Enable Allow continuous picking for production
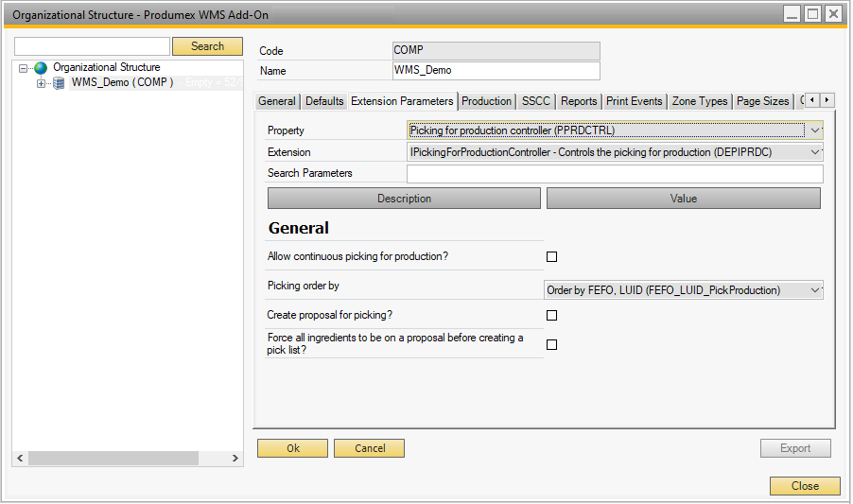This screenshot has height=504, width=853. [x=552, y=256]
